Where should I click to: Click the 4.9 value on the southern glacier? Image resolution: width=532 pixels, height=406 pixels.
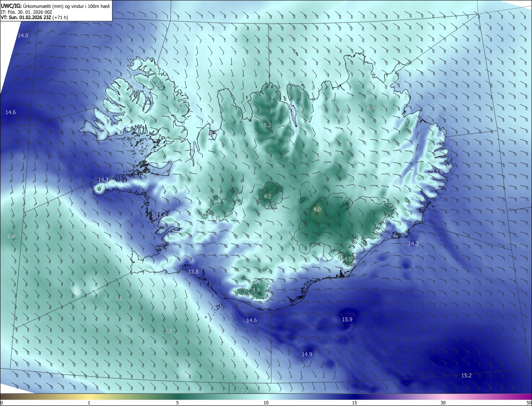tap(256, 290)
